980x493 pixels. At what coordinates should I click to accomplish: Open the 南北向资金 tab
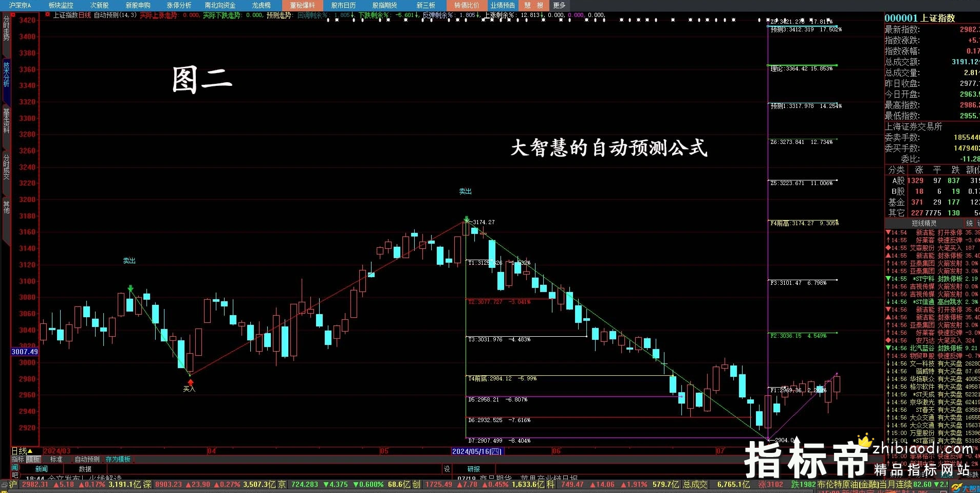coord(220,5)
